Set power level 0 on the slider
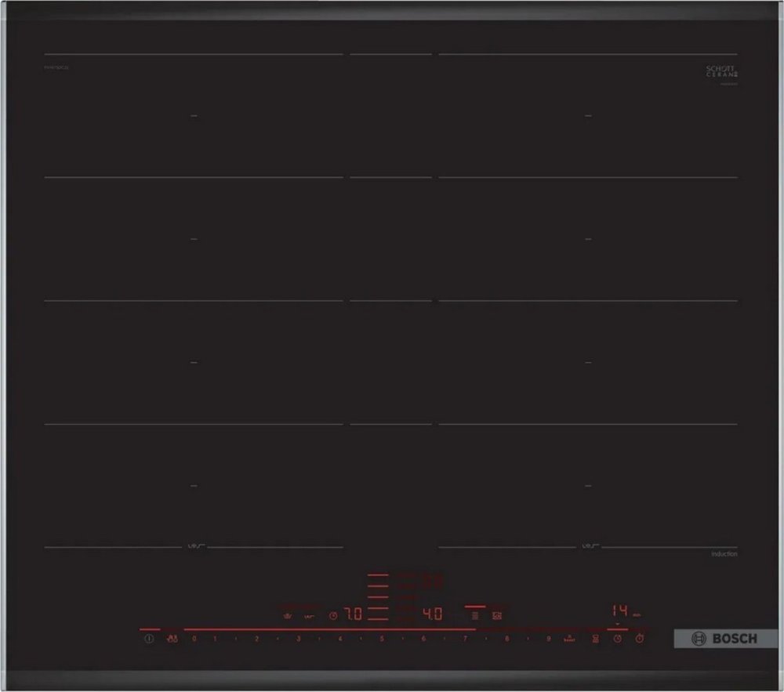784x692 pixels. click(x=194, y=639)
